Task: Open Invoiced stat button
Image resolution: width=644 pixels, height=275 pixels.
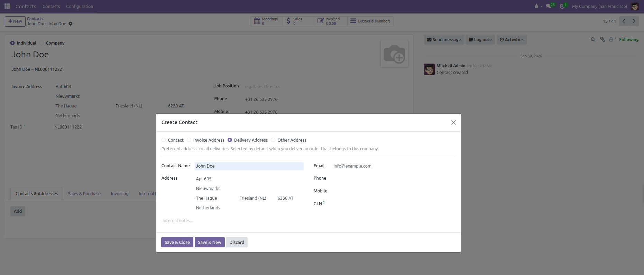Action: click(x=331, y=21)
